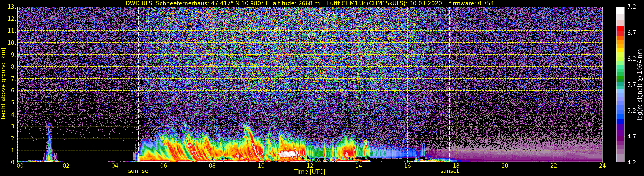
Task: Click the log(rc-signal) colorbar title
Action: [x=640, y=85]
